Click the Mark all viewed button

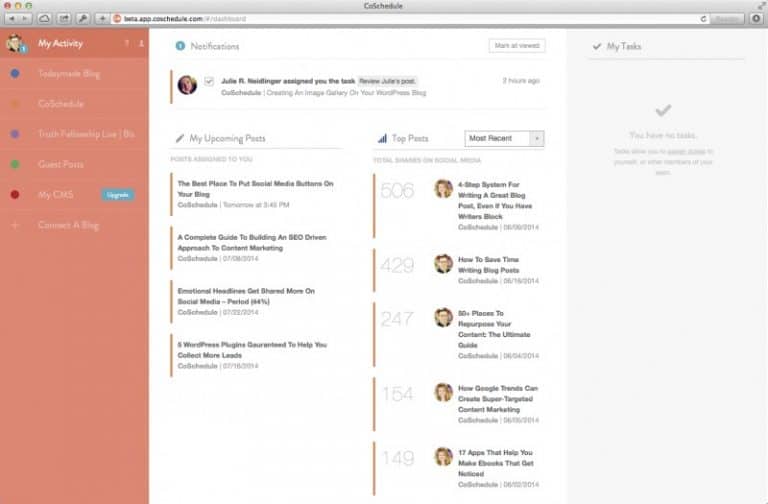coord(517,46)
